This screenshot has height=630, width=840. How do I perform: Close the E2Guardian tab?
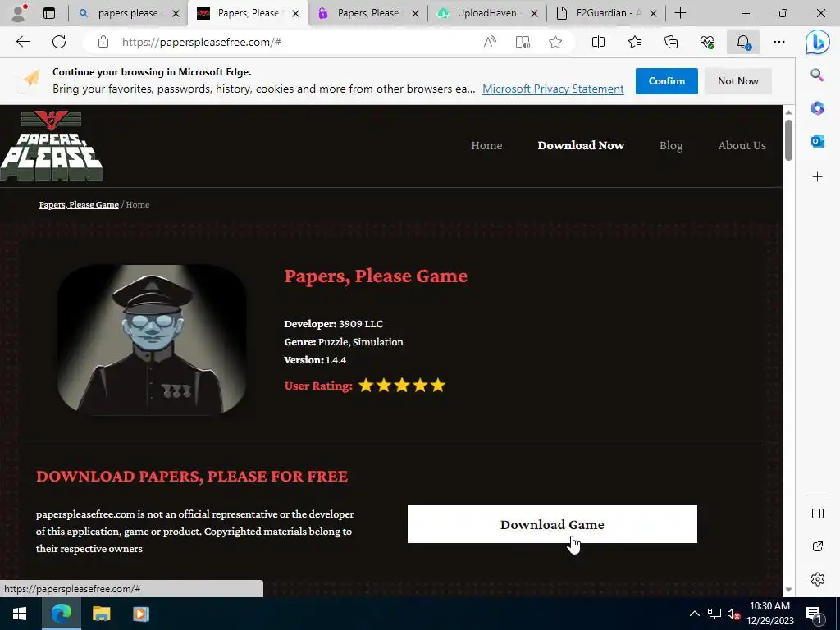click(653, 14)
